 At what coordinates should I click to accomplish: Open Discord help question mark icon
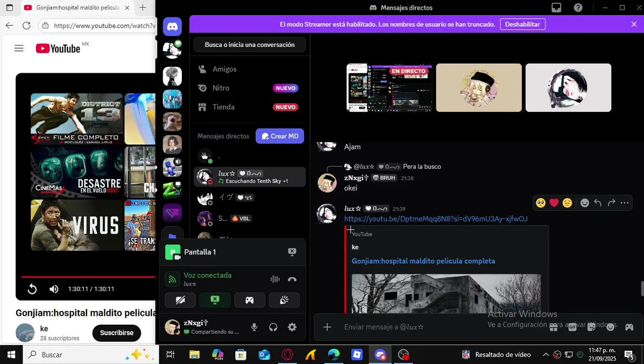pos(578,8)
